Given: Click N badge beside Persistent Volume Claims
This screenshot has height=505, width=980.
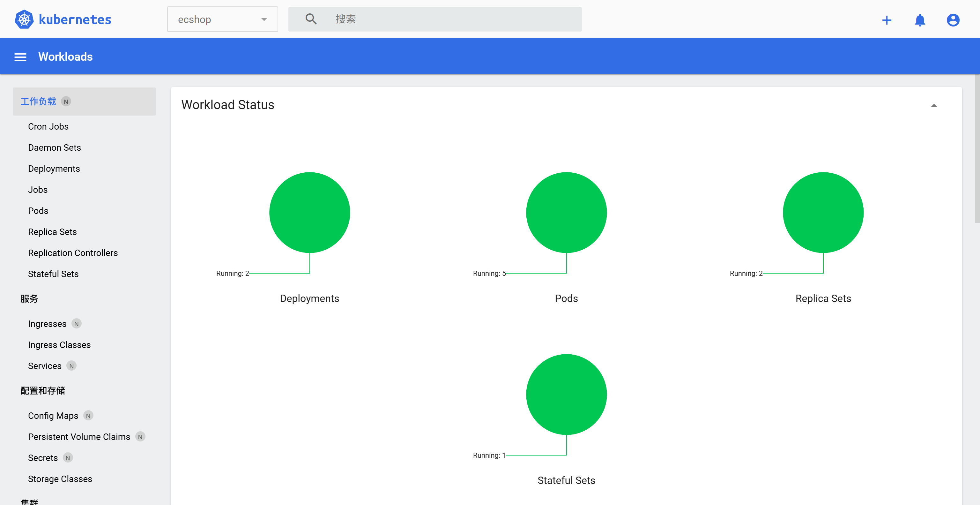Looking at the screenshot, I should pos(140,437).
